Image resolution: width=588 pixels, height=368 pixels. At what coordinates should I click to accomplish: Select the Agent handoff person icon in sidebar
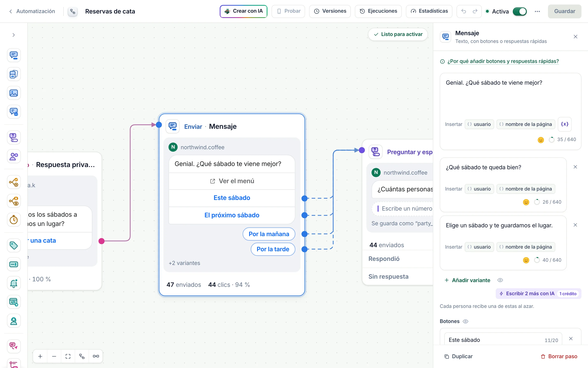click(x=14, y=321)
